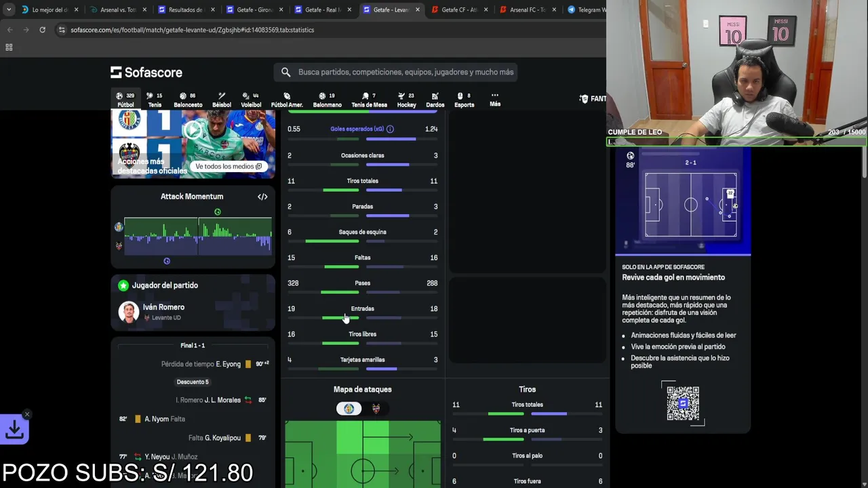Switch to Getafe - Real M tab

322,9
